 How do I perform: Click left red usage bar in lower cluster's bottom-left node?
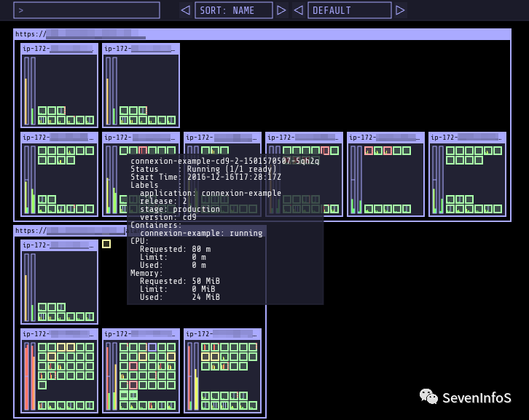(26, 377)
